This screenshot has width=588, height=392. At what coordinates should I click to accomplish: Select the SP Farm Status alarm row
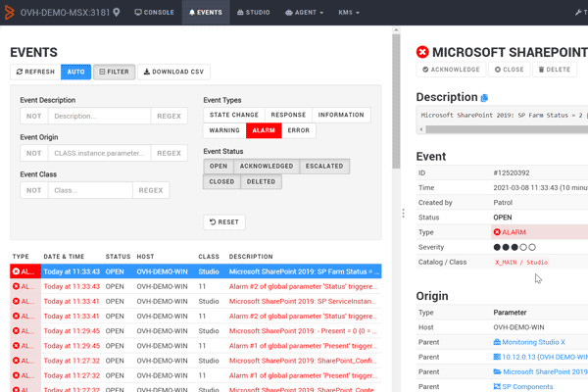point(196,271)
